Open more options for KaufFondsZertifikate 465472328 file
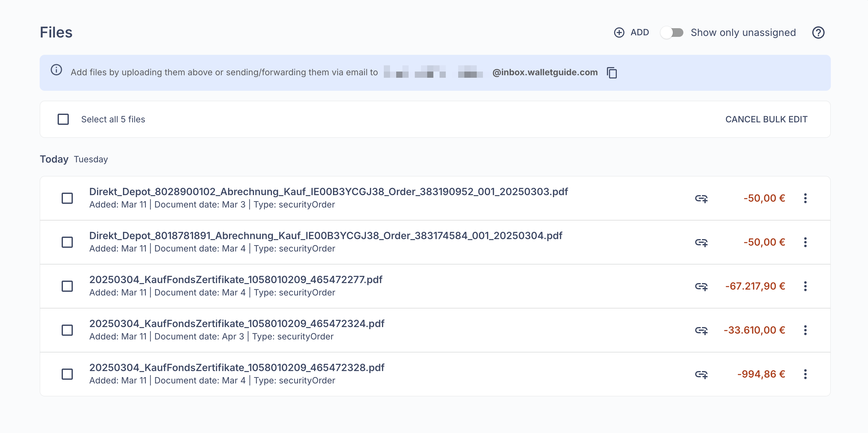This screenshot has height=433, width=868. 805,374
